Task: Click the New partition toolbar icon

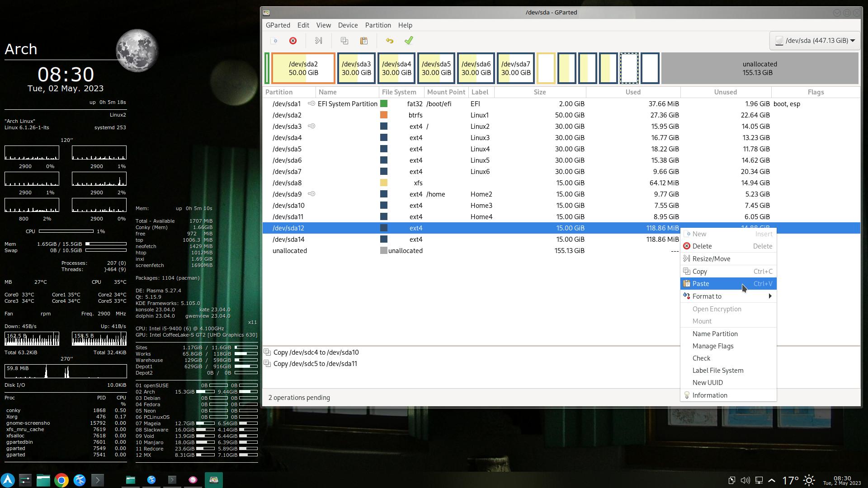Action: pyautogui.click(x=274, y=41)
